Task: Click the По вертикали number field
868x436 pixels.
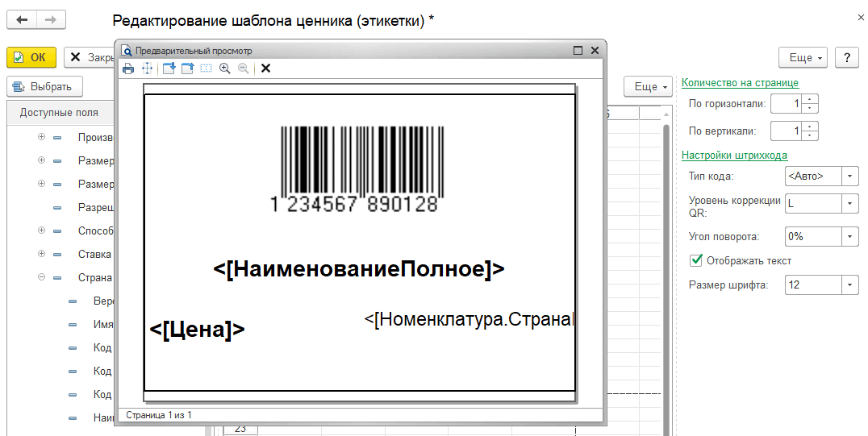Action: tap(786, 131)
